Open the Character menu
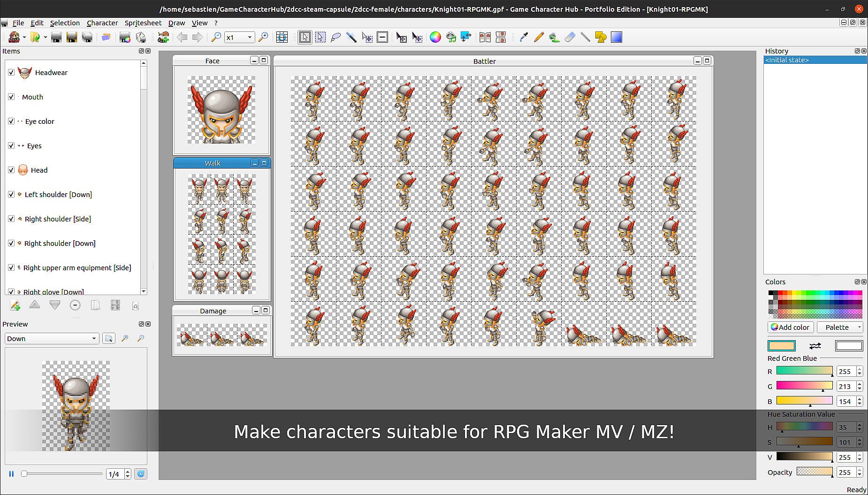868x495 pixels. (102, 23)
